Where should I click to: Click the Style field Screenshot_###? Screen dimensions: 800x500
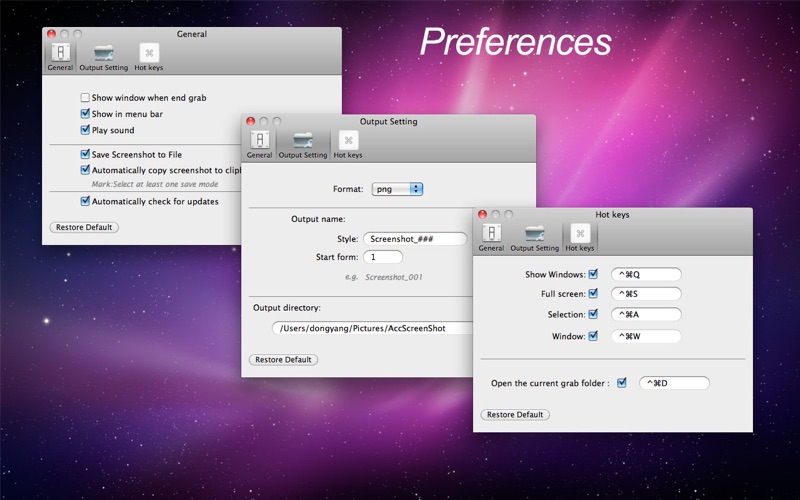(415, 239)
